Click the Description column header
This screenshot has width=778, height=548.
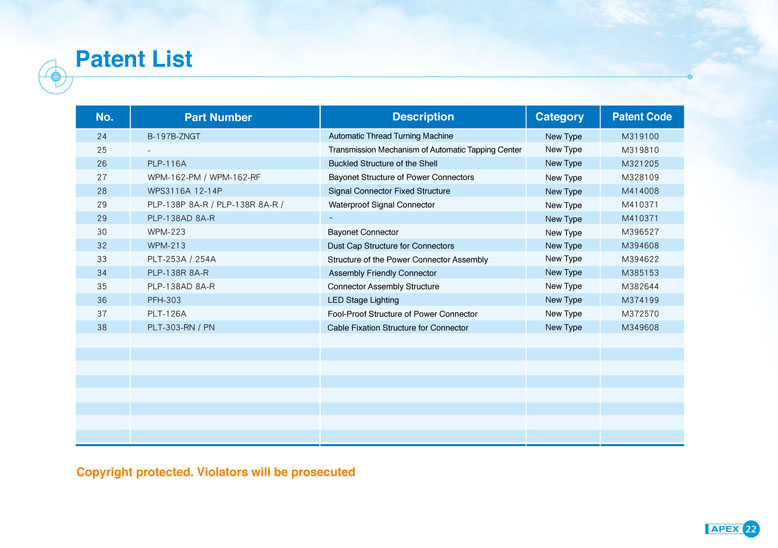click(x=423, y=117)
